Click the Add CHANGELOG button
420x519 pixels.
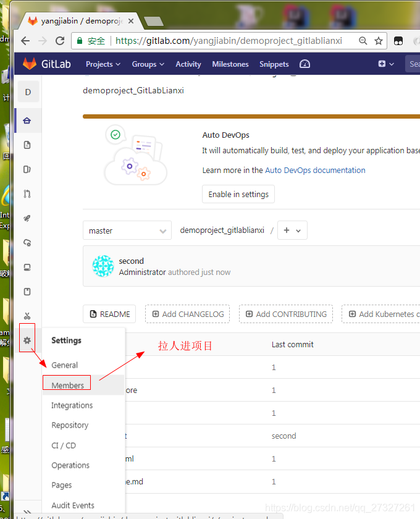pyautogui.click(x=187, y=314)
